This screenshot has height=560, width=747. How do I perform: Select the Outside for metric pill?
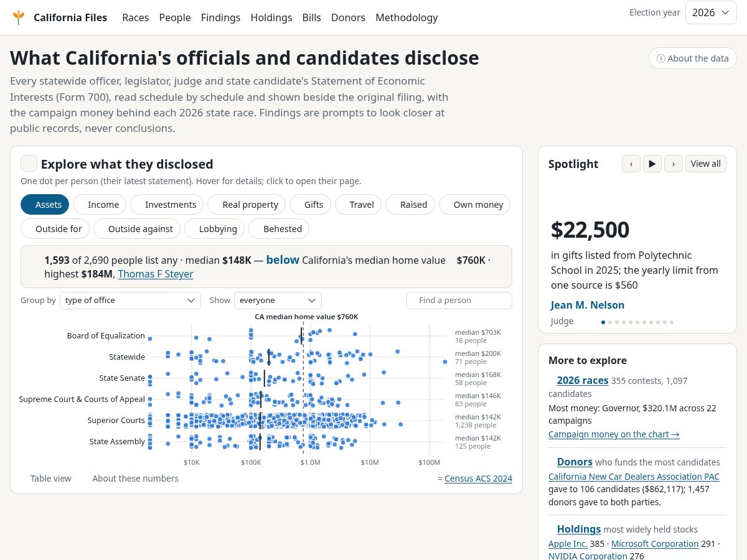[55, 228]
